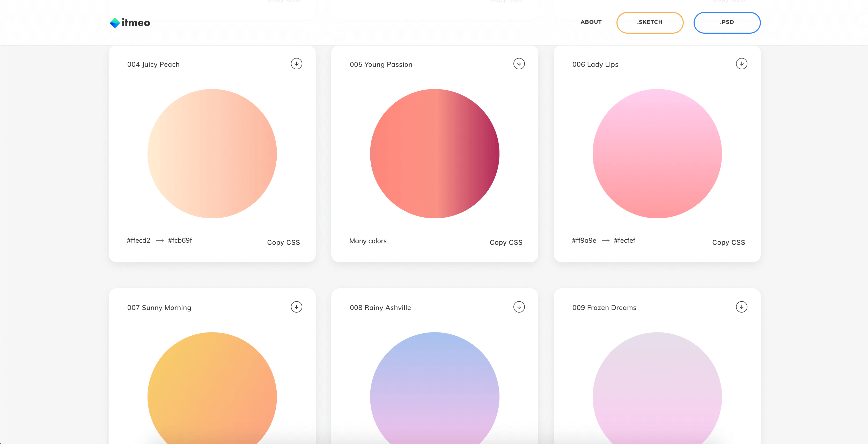Screen dimensions: 868x444
Task: Click the Sunny Morning gradient circle
Action: [212, 387]
